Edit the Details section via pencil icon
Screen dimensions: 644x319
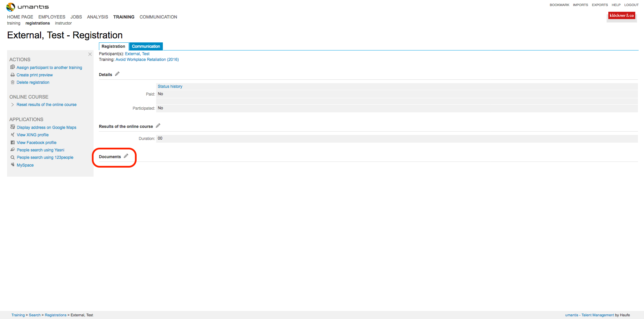[x=117, y=74]
